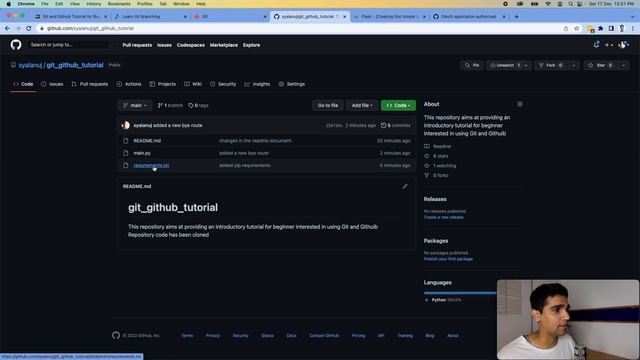Open the Terms footer link

(187, 336)
